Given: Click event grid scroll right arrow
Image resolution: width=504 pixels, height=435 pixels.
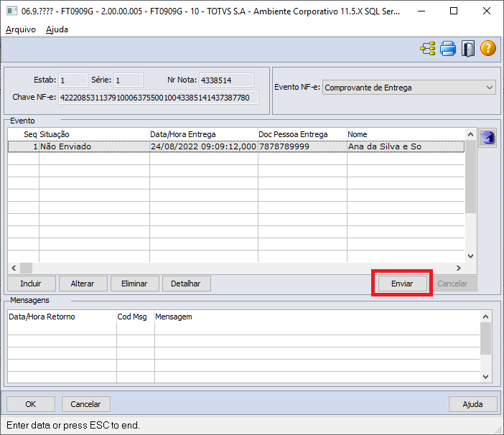Looking at the screenshot, I should [459, 268].
